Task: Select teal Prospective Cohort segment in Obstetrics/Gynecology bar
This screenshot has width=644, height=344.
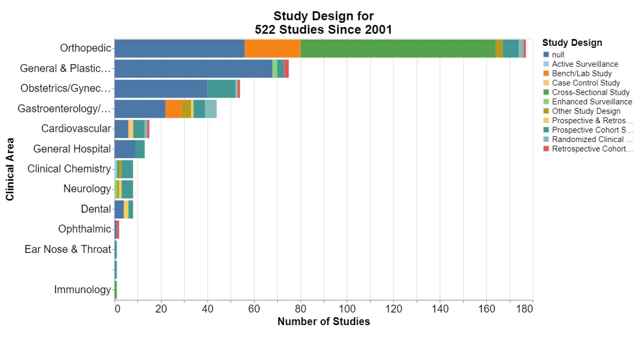Action: [x=221, y=89]
